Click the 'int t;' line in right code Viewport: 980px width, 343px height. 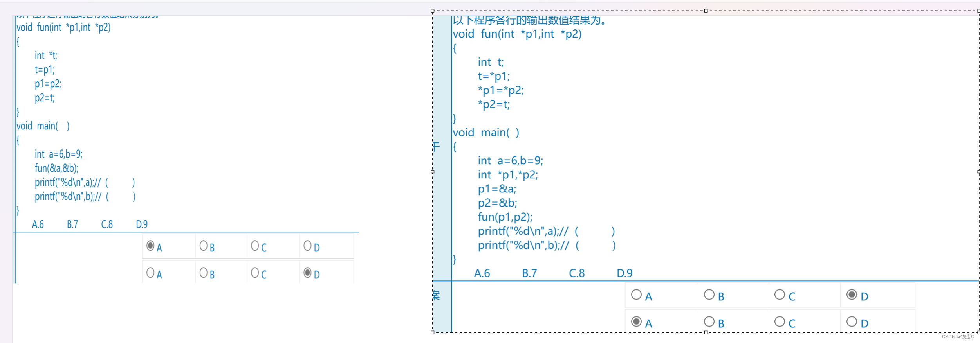tap(491, 62)
